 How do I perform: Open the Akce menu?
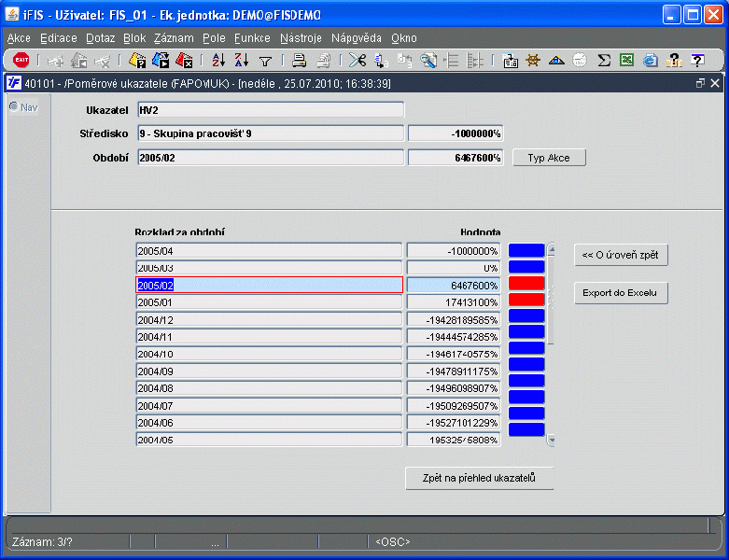pyautogui.click(x=19, y=38)
